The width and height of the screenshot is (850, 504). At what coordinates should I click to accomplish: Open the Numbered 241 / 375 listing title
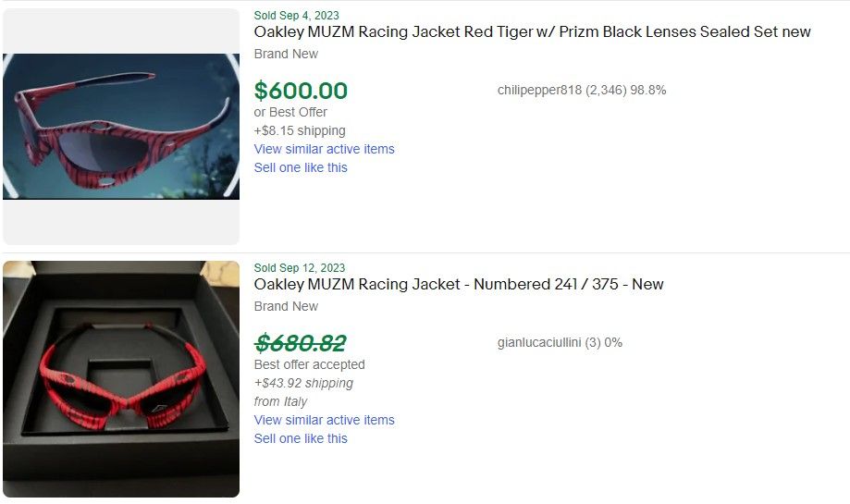pyautogui.click(x=459, y=285)
